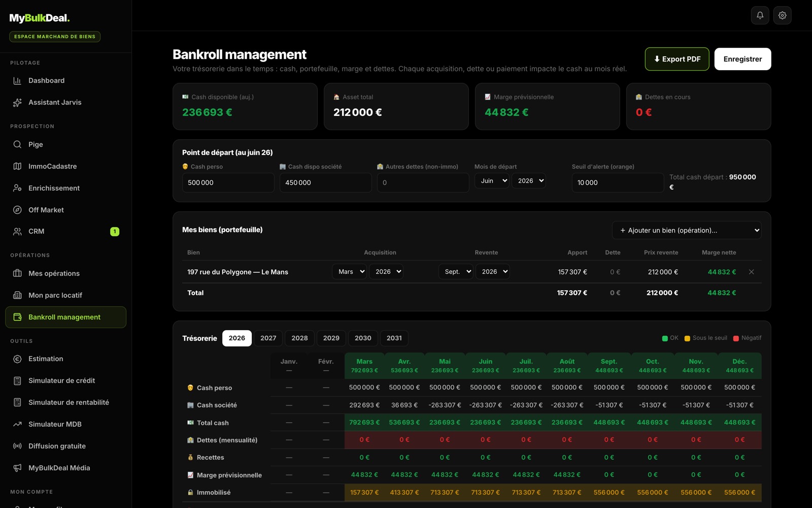This screenshot has width=812, height=508.
Task: Click the Simulateur de crédit calculator icon
Action: [x=17, y=380]
